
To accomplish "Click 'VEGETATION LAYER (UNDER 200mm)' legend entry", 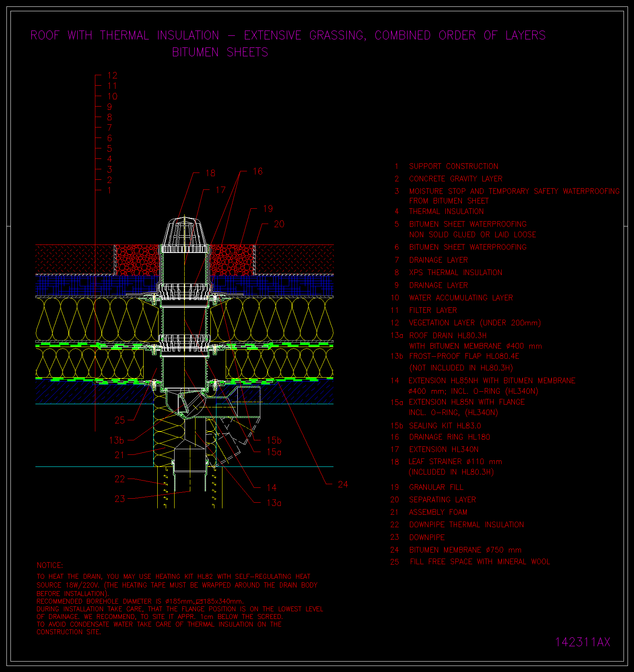I will click(x=475, y=323).
